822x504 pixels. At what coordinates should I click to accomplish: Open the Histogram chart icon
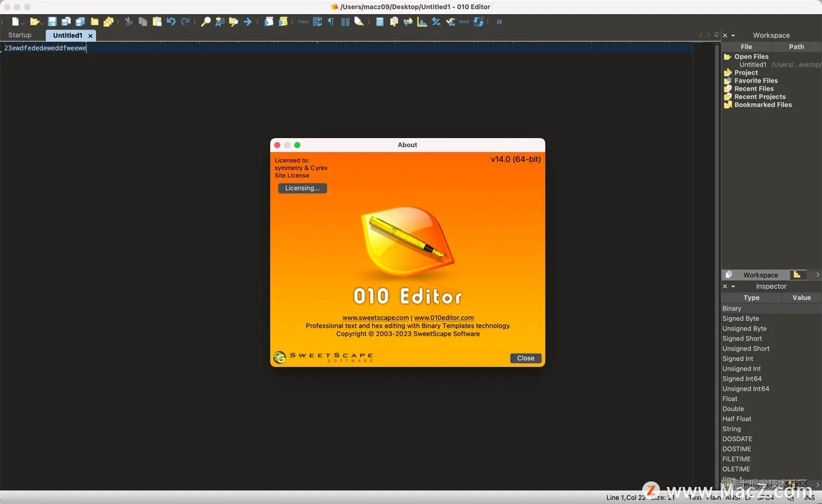pos(422,22)
